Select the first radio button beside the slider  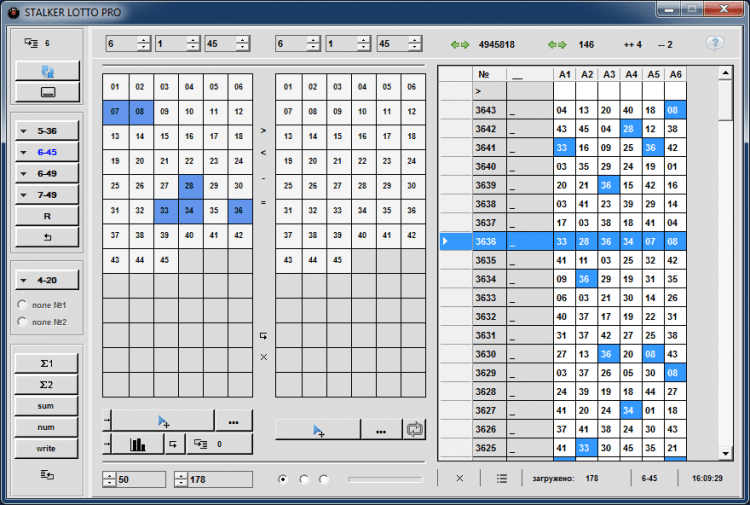(x=283, y=479)
